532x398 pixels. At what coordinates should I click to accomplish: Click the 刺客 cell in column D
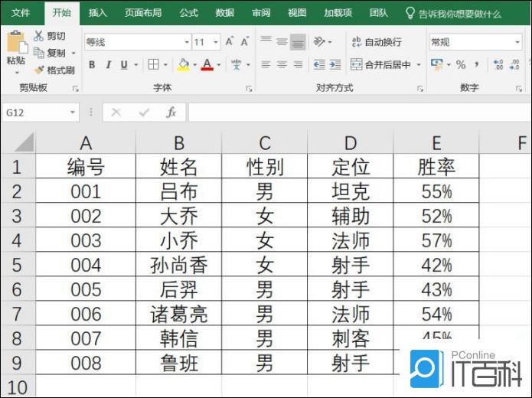coord(351,338)
